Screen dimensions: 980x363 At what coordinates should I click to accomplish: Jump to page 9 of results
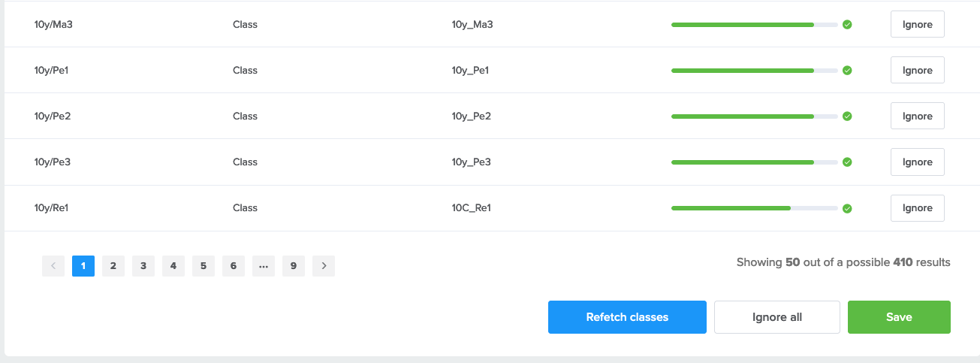click(294, 266)
